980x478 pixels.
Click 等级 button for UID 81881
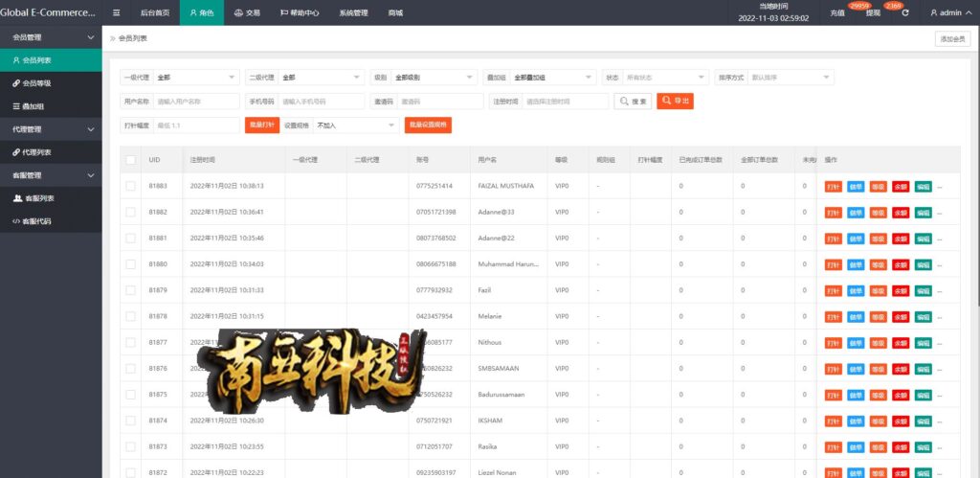pos(879,239)
